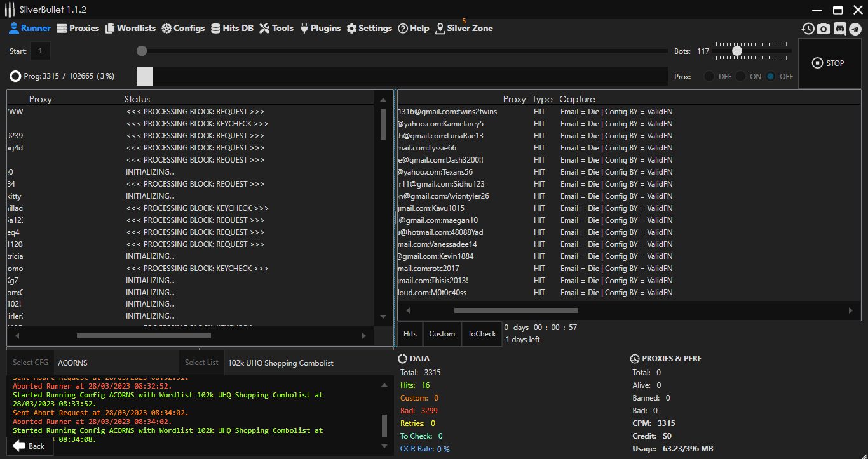Switch to the Custom results tab
The height and width of the screenshot is (459, 868).
pyautogui.click(x=442, y=334)
